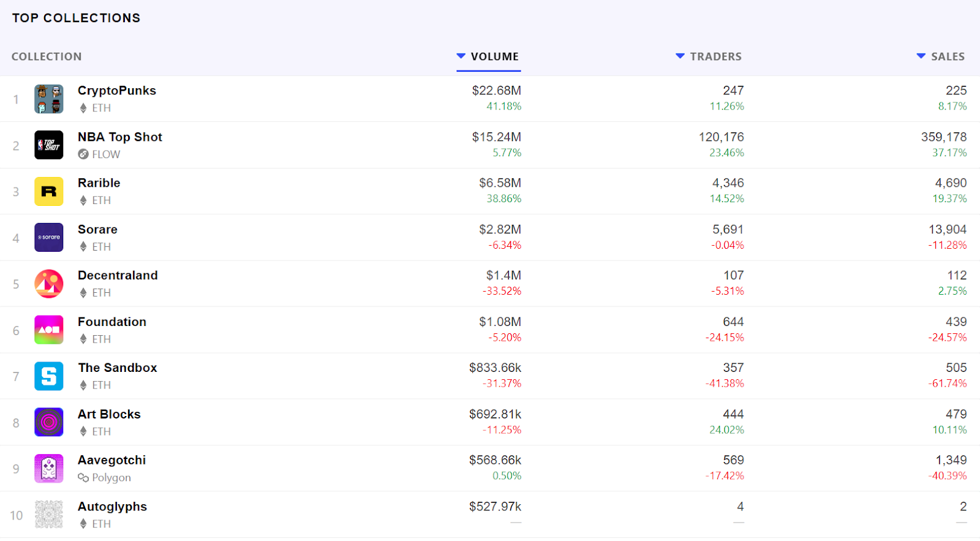Open the Aavegotchi collection name link
Screen dimensions: 980x541
[112, 460]
